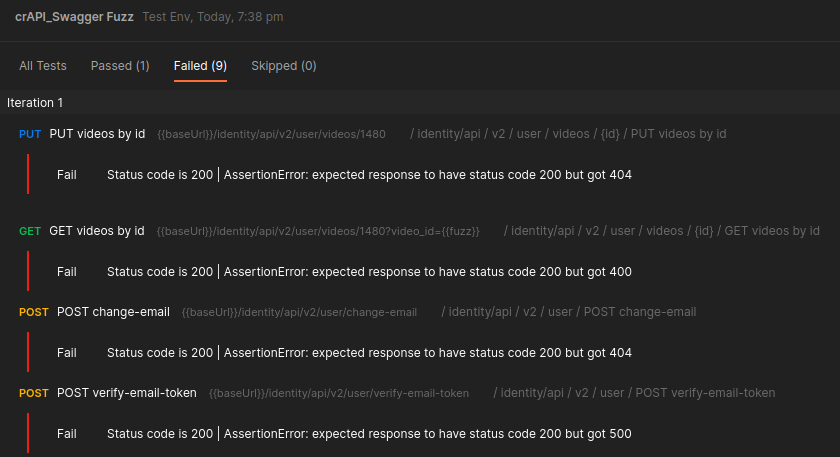Click the {{baseUrl}} change-email request URL
840x457 pixels.
(299, 313)
